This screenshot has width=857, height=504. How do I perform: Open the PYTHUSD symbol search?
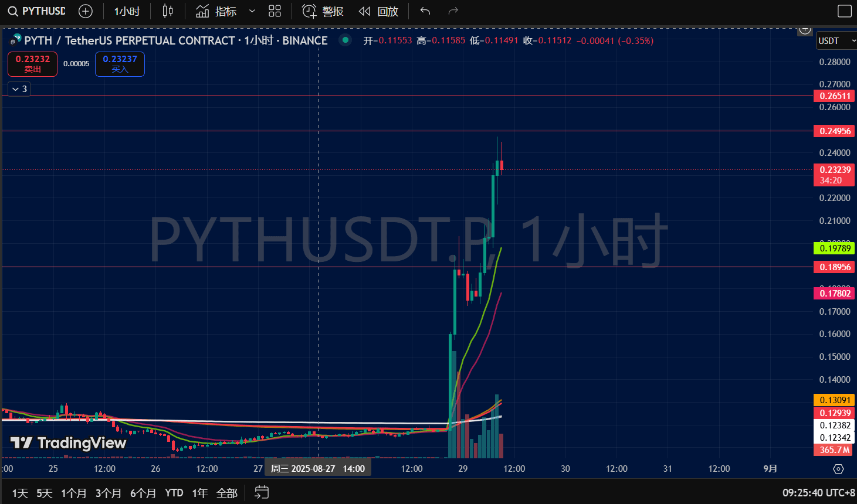[x=36, y=11]
